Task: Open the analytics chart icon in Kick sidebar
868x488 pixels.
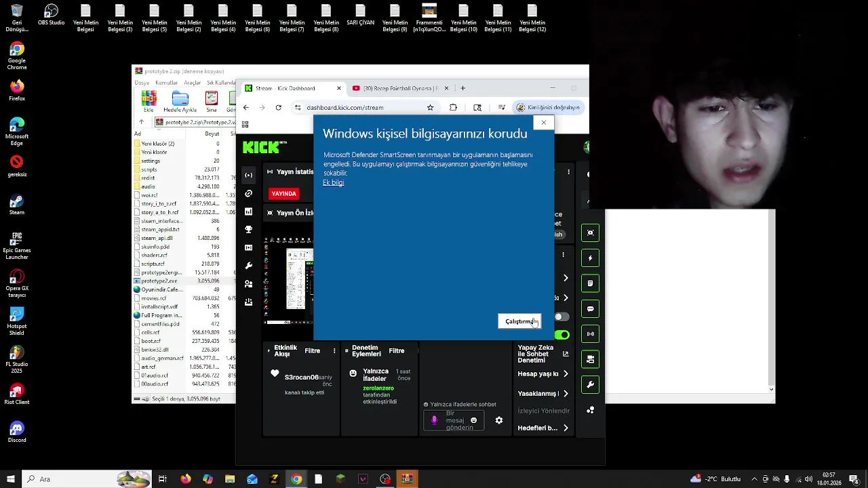Action: 248,211
